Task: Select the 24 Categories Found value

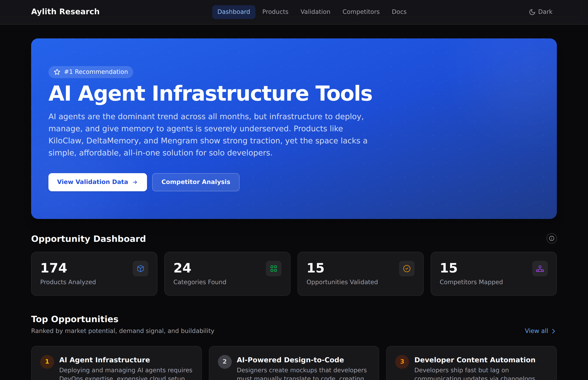Action: (x=182, y=268)
